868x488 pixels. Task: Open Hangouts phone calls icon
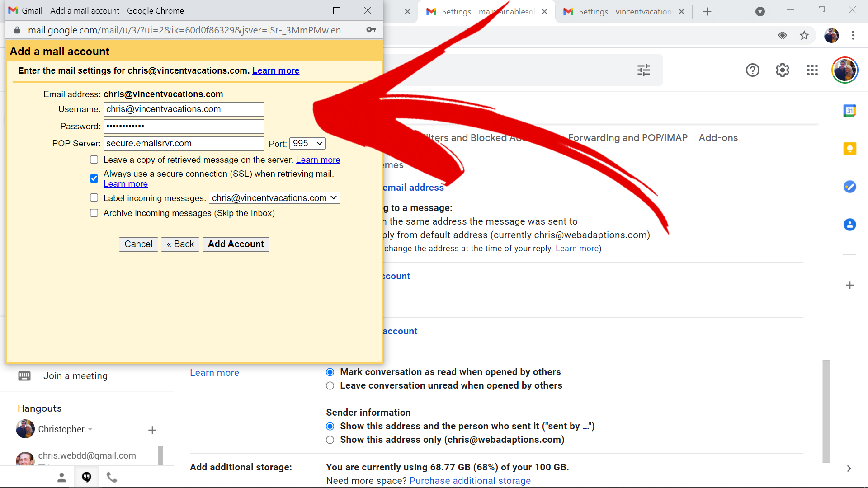(x=112, y=477)
